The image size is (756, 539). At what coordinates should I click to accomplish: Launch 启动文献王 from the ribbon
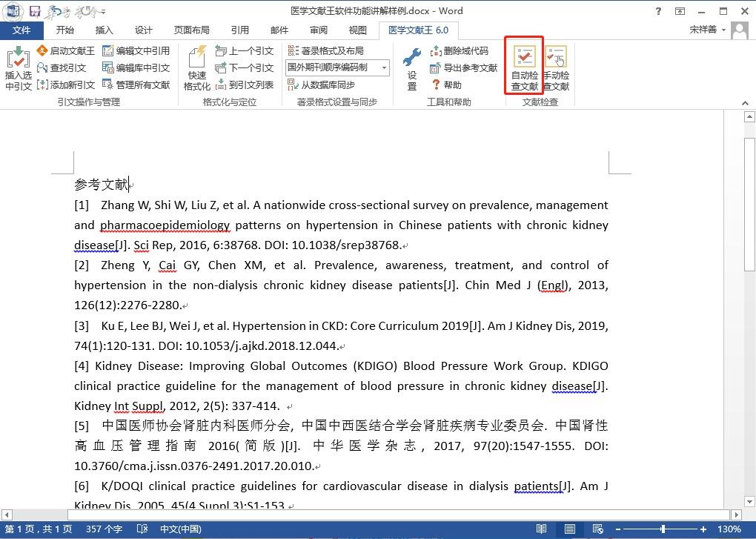[65, 51]
